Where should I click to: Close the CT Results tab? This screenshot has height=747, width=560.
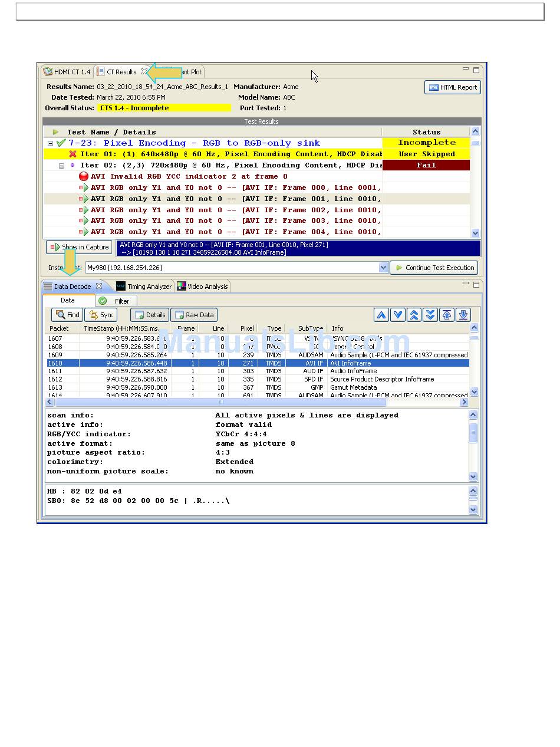pos(144,71)
